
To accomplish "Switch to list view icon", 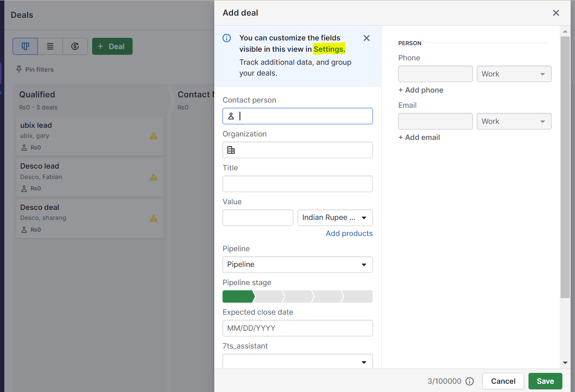I will click(50, 47).
